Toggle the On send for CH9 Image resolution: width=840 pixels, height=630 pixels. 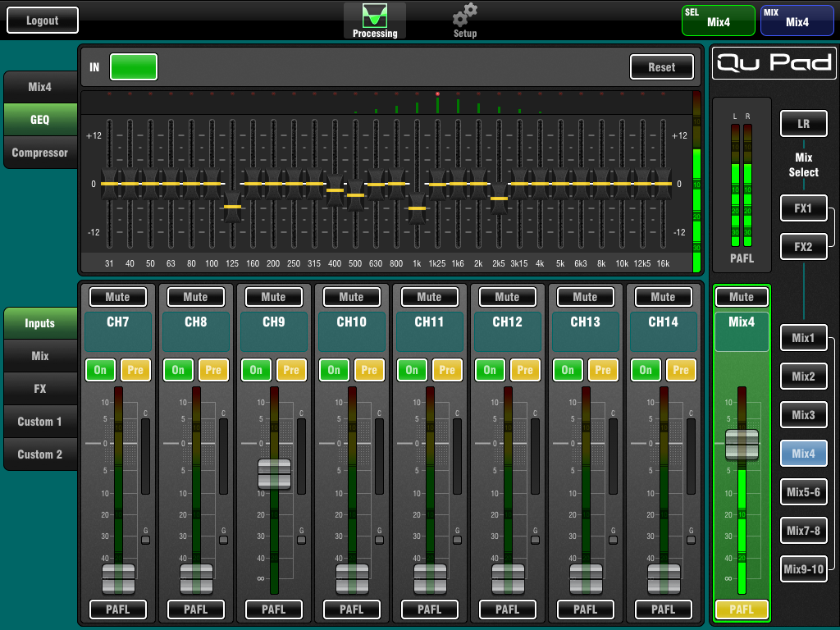click(x=256, y=370)
